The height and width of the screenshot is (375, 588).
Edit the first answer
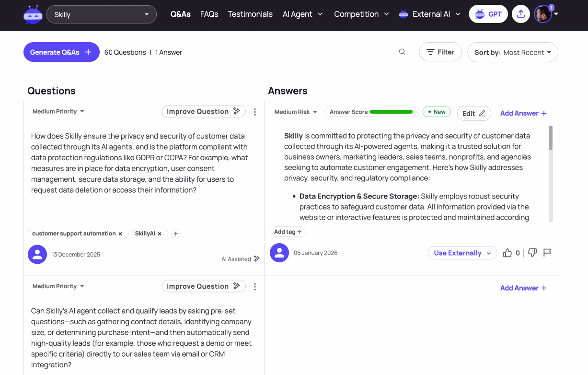pyautogui.click(x=474, y=113)
